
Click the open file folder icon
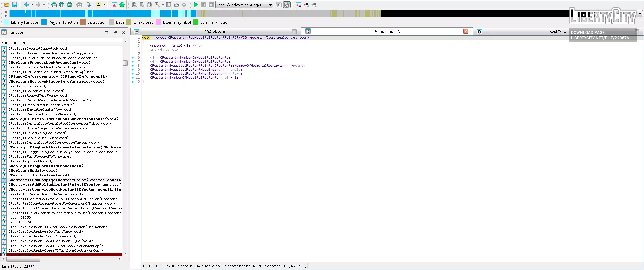[7, 5]
